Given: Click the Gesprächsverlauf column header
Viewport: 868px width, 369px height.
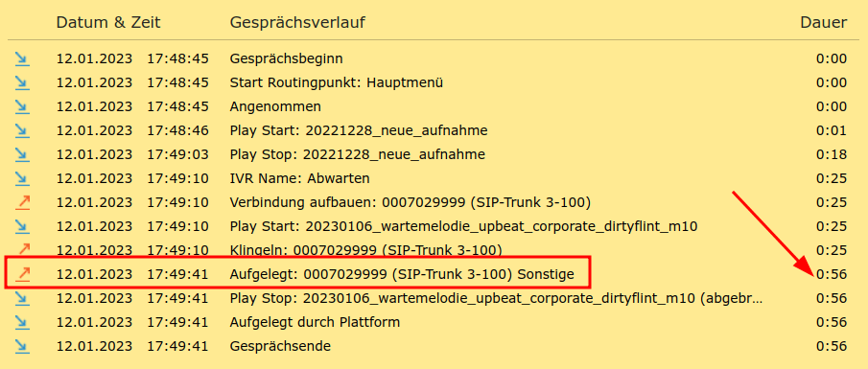Looking at the screenshot, I should pos(297,23).
